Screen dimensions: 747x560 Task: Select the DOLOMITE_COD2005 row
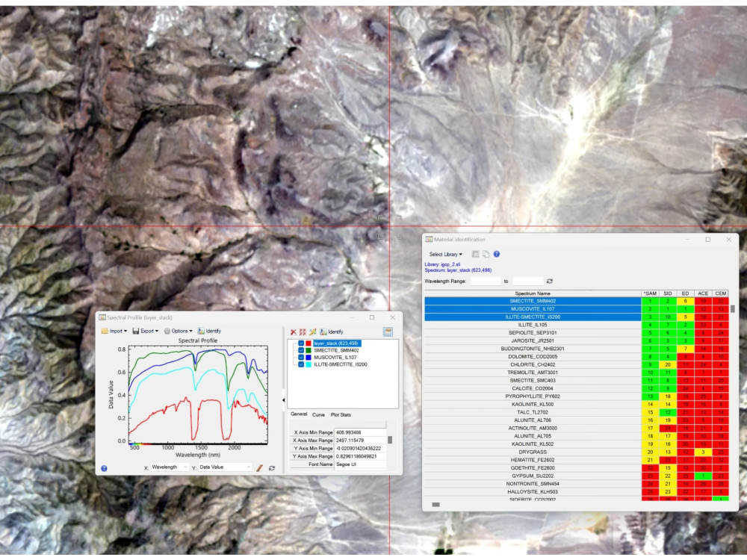pos(533,357)
